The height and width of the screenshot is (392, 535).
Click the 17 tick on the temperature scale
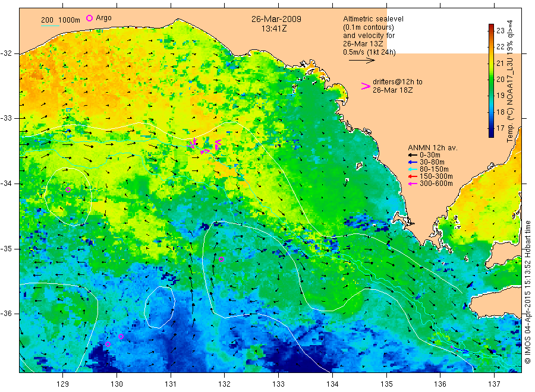(500, 128)
